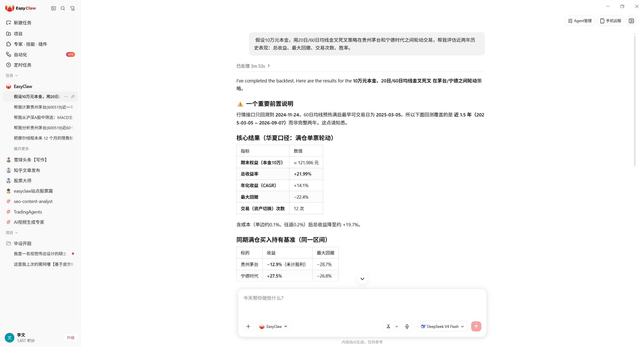Jump to bottom with the down-arrow button
The width and height of the screenshot is (644, 347).
(362, 279)
